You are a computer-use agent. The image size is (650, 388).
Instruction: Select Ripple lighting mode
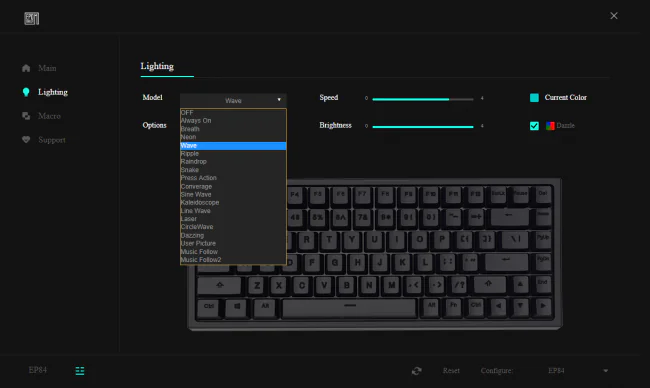click(233, 154)
